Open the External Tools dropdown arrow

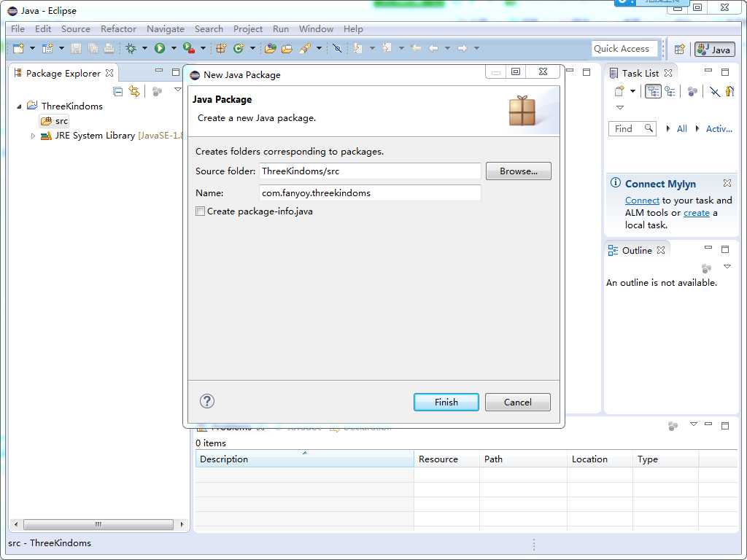203,48
